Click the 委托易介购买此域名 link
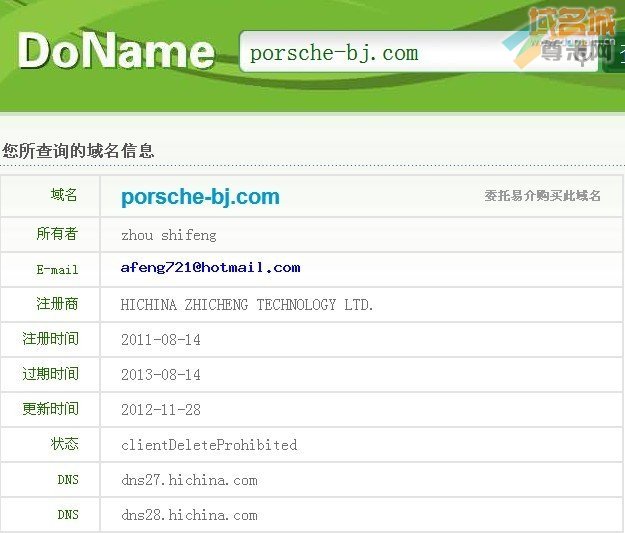Image resolution: width=625 pixels, height=533 pixels. (x=542, y=196)
